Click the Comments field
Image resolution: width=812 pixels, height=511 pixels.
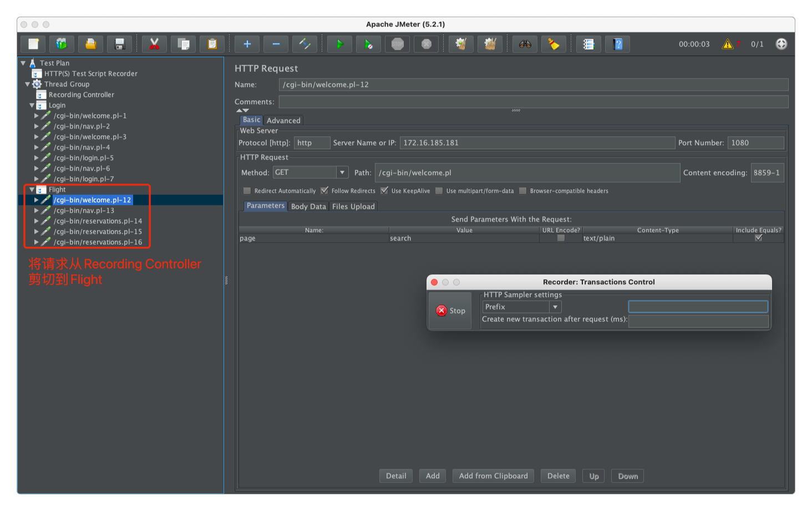click(x=533, y=101)
